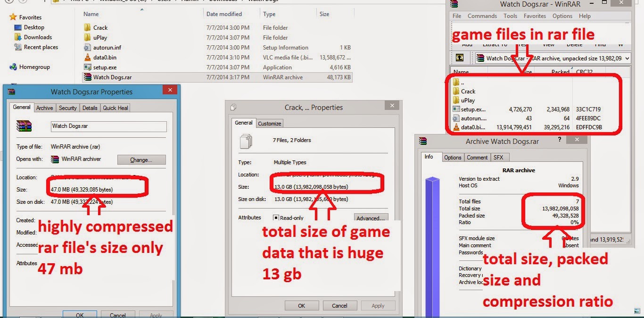Click Cancel in Crack Properties dialog

point(339,306)
